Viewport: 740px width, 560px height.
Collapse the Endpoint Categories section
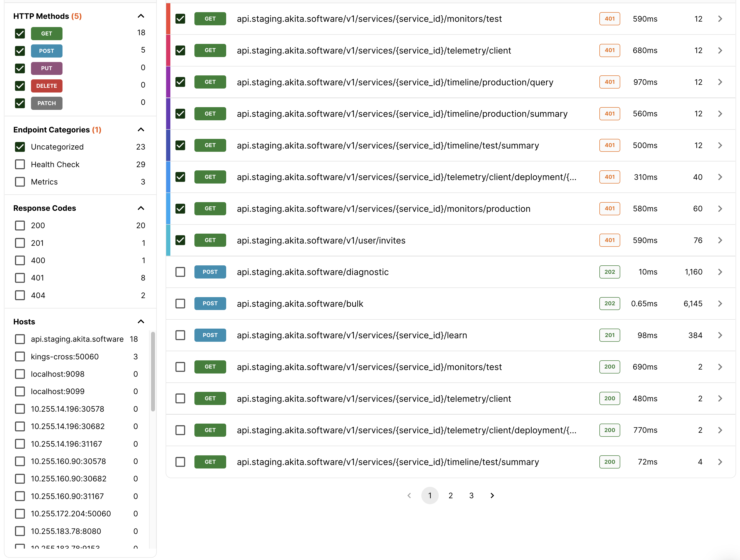[x=141, y=129]
